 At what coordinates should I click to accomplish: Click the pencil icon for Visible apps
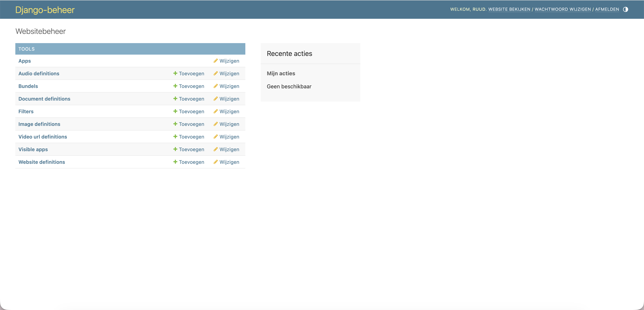(x=215, y=149)
